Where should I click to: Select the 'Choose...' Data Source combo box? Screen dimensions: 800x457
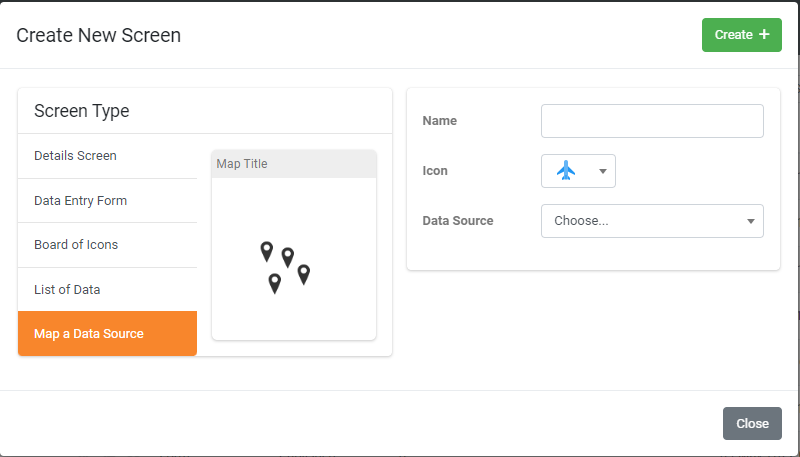(x=652, y=221)
